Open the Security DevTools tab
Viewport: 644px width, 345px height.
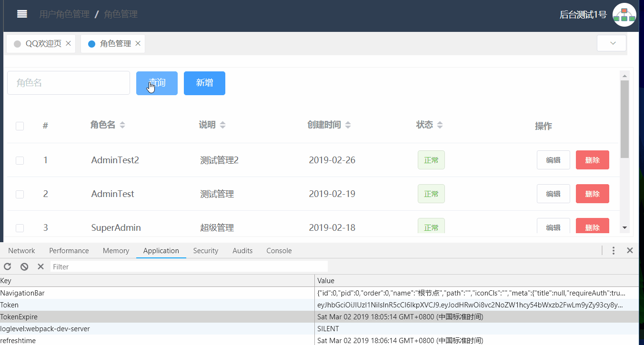pyautogui.click(x=206, y=251)
